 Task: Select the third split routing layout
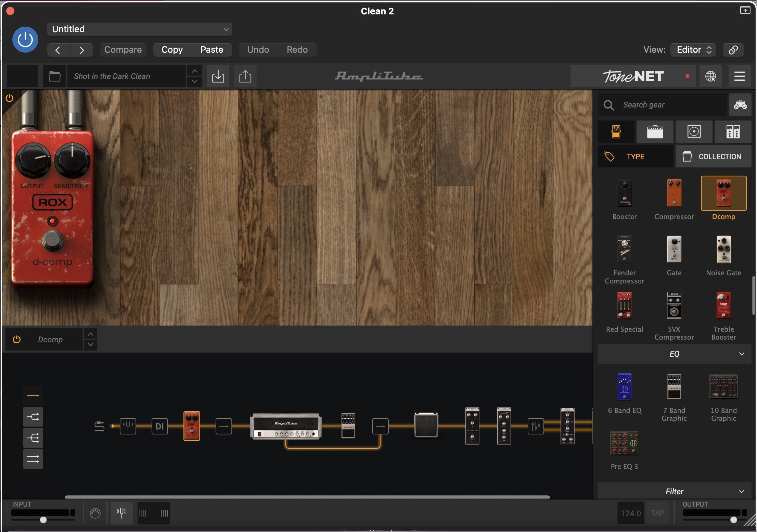[33, 438]
